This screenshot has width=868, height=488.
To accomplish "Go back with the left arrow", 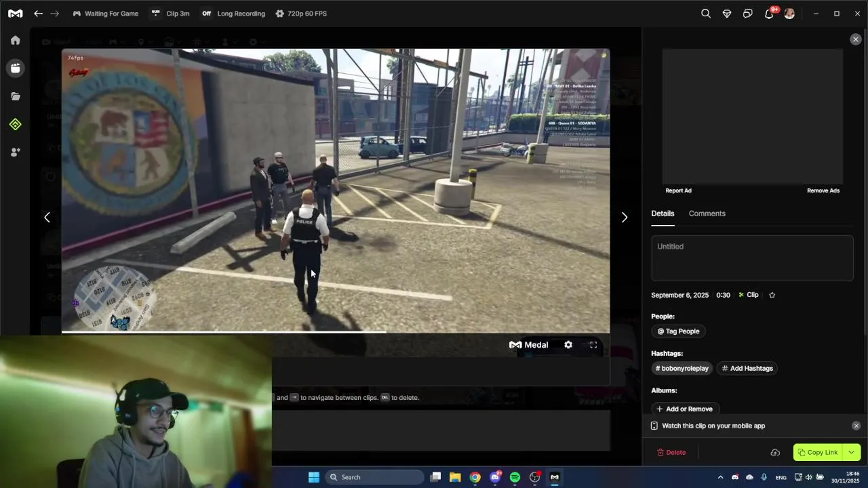I will coord(38,14).
